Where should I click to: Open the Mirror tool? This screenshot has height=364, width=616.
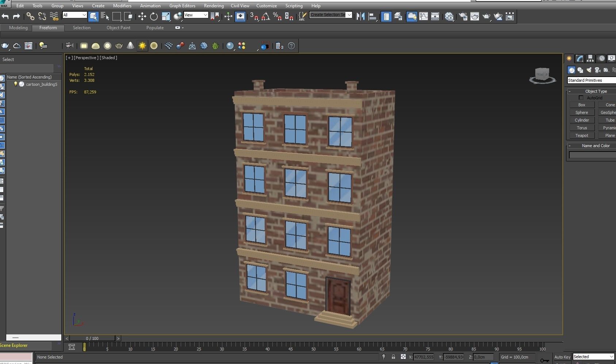360,16
